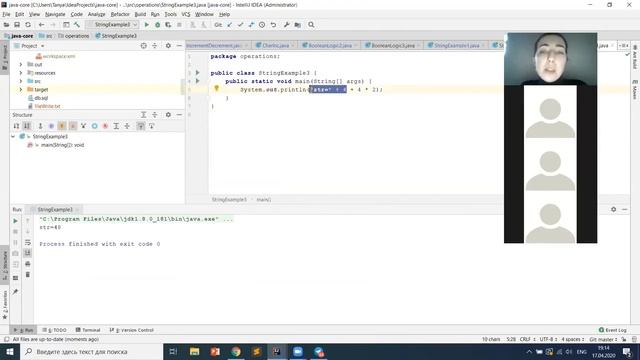Build project with the hammer icon
640x360 pixels.
pyautogui.click(x=77, y=25)
